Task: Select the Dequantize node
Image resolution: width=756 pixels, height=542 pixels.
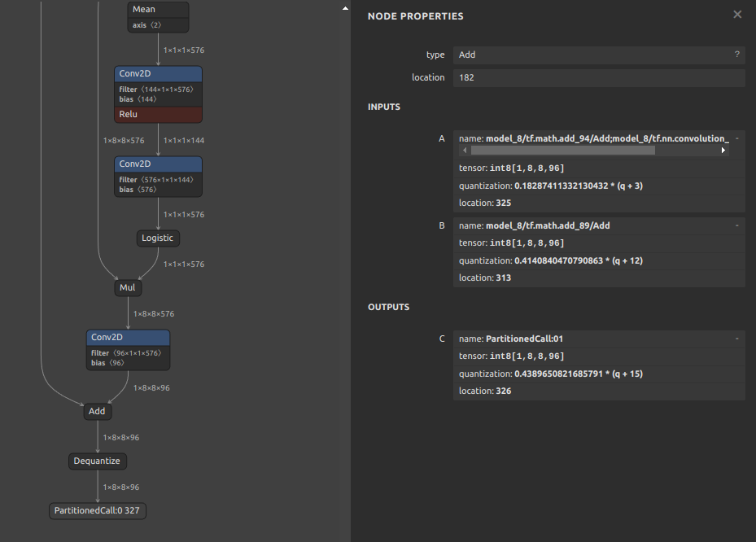Action: (x=97, y=461)
